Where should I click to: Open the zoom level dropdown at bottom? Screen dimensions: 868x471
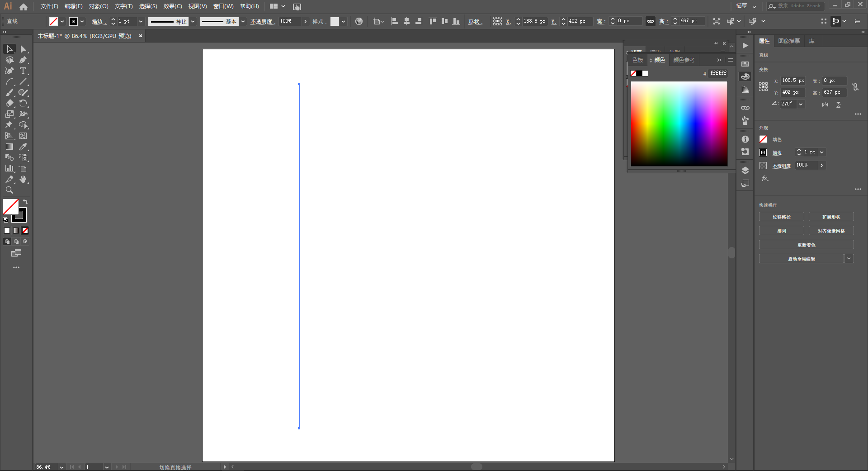click(61, 467)
